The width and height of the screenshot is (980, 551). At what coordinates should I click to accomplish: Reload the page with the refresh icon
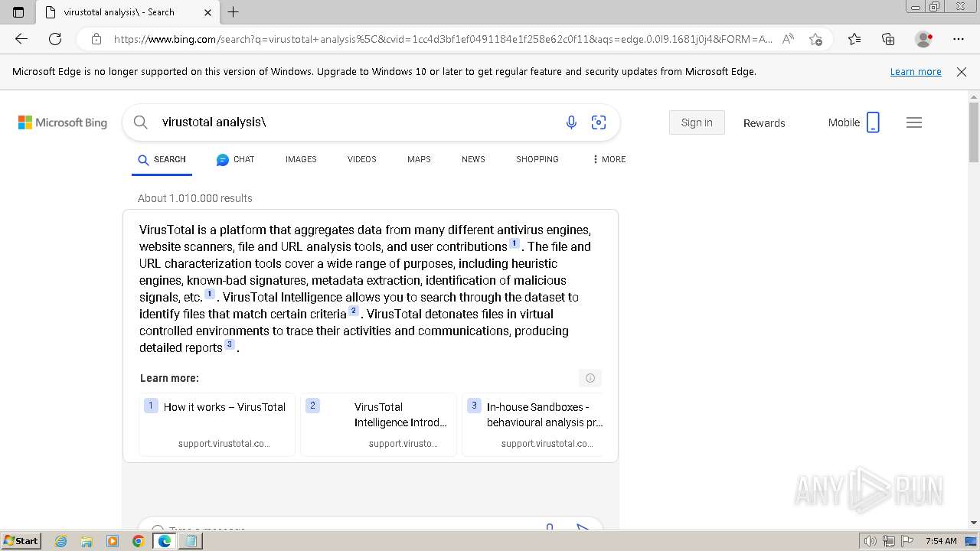point(55,39)
